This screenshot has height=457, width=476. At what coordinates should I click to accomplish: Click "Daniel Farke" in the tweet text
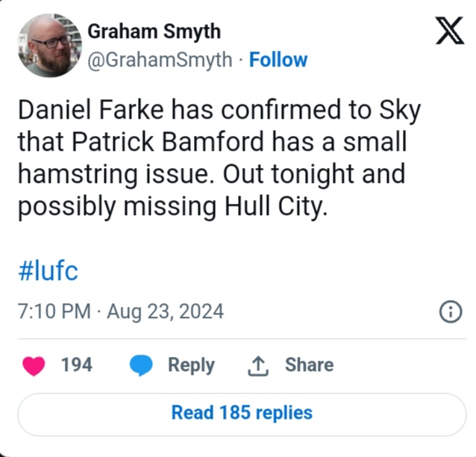click(90, 111)
